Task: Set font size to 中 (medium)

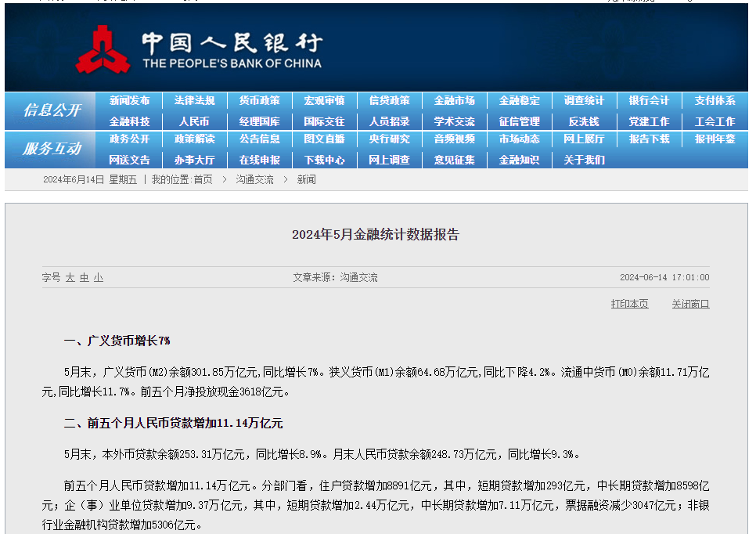Action: pyautogui.click(x=85, y=278)
